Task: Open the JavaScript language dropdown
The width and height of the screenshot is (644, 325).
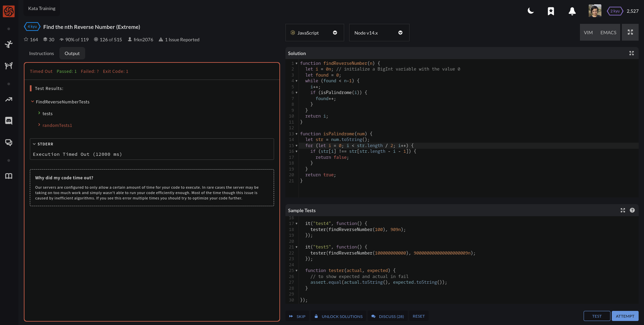Action: (314, 33)
